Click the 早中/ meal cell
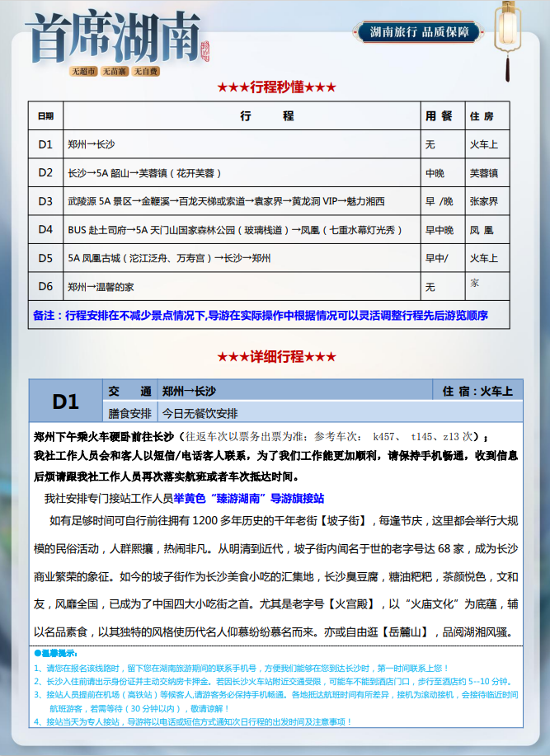 tap(443, 258)
